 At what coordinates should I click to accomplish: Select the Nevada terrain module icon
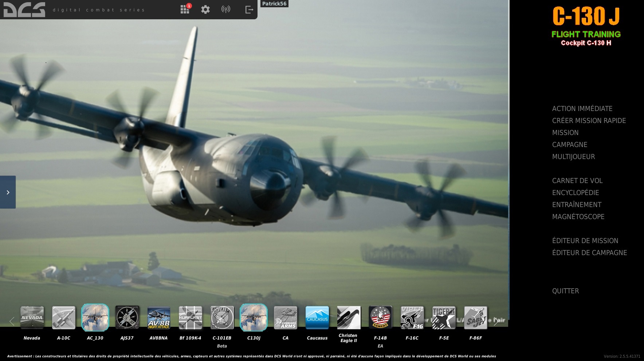[x=32, y=318]
